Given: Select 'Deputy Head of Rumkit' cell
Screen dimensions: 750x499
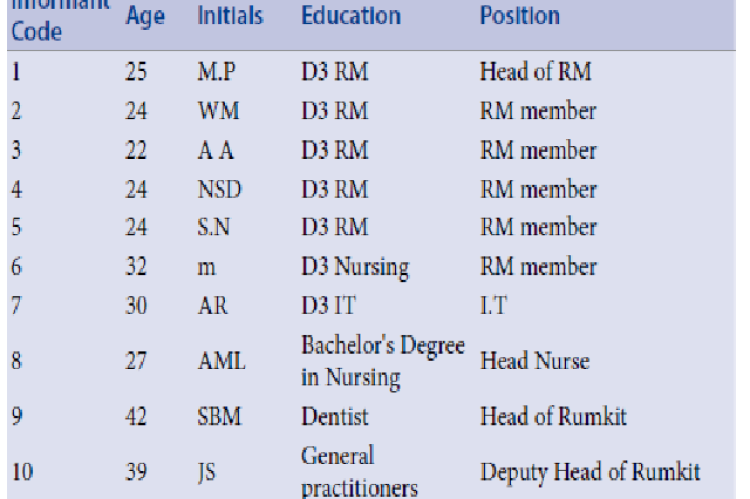Looking at the screenshot, I should pyautogui.click(x=590, y=472).
